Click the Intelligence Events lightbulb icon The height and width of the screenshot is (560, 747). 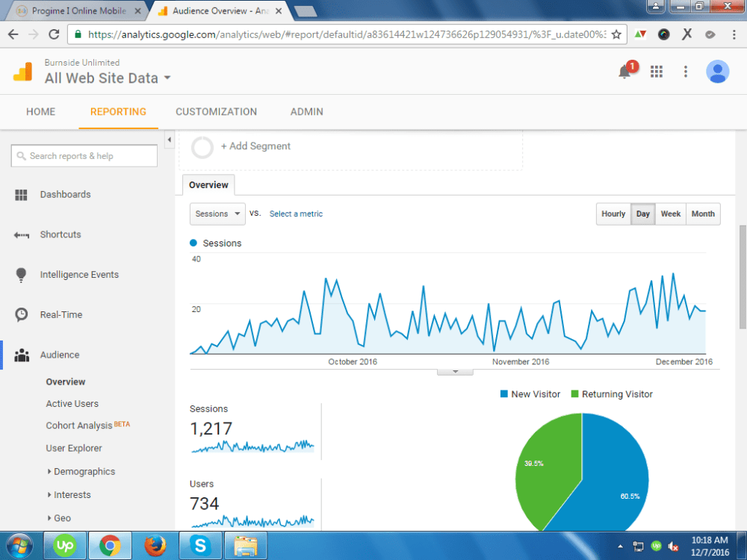(x=21, y=275)
